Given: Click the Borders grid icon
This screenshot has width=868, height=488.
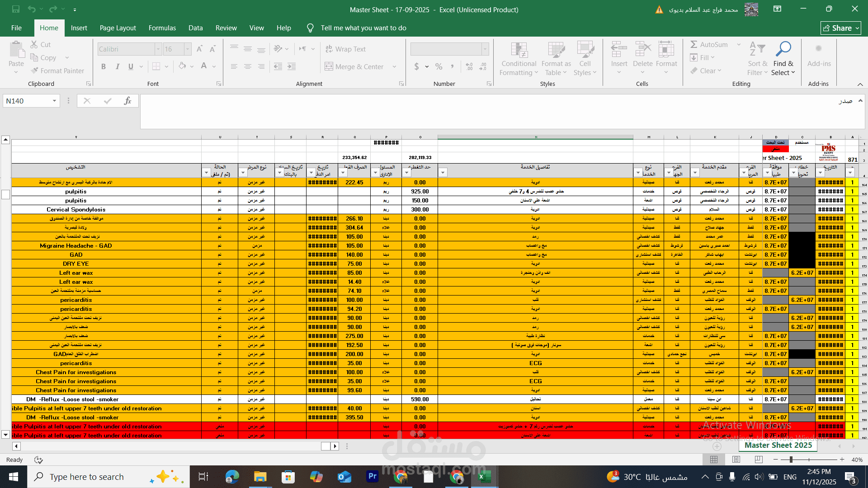Looking at the screenshot, I should pos(156,66).
